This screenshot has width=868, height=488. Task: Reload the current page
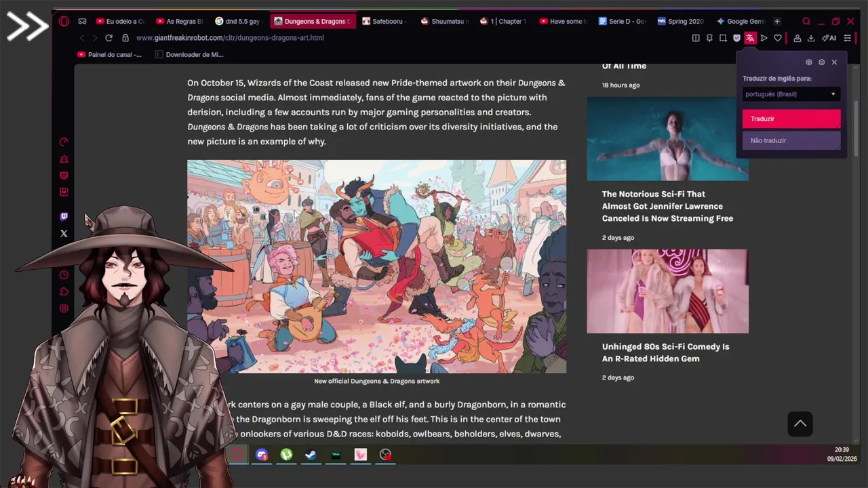[108, 38]
